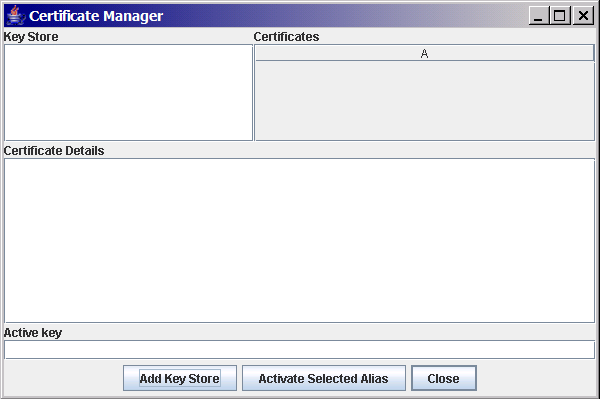Close the Certificate Manager dialog via Close button
The image size is (600, 399).
[443, 378]
